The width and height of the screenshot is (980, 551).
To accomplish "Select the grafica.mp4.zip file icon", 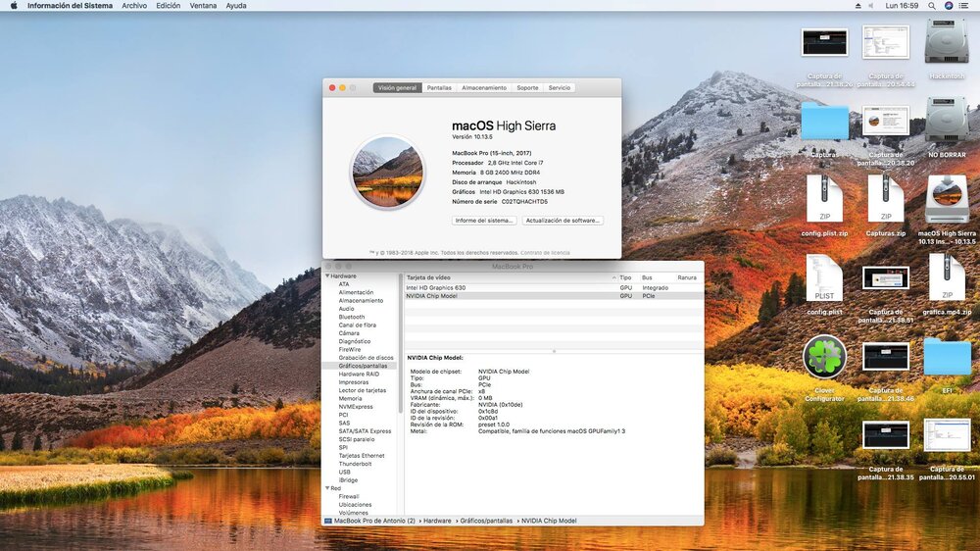I will [947, 278].
